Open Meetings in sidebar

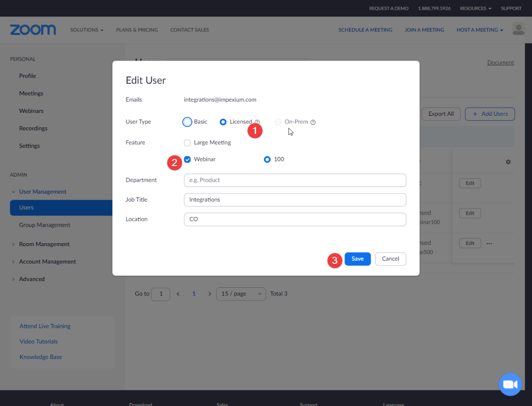pyautogui.click(x=31, y=94)
